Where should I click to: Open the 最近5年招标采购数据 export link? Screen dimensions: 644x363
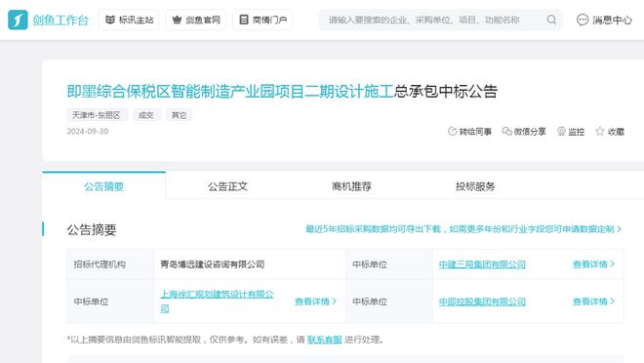(x=463, y=229)
